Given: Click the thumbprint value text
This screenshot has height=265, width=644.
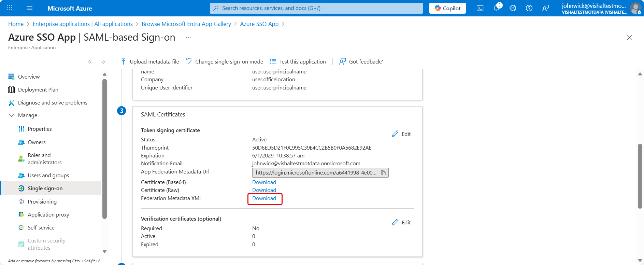Looking at the screenshot, I should point(312,148).
